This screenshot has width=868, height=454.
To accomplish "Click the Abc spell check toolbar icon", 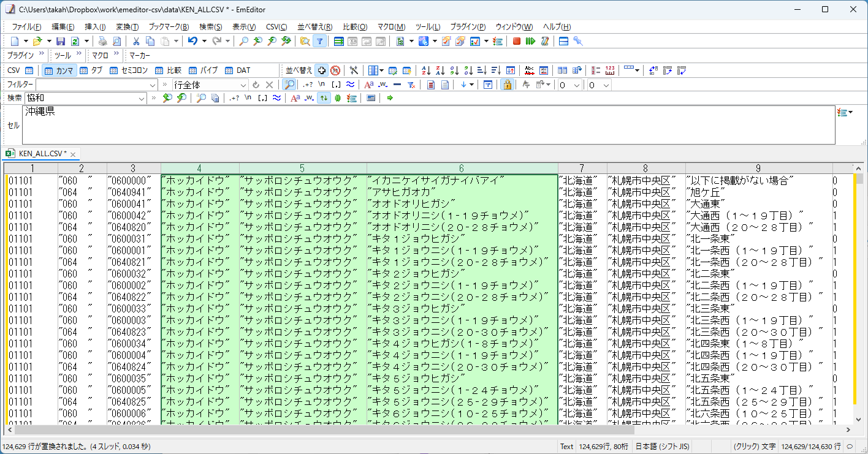I will pos(529,70).
